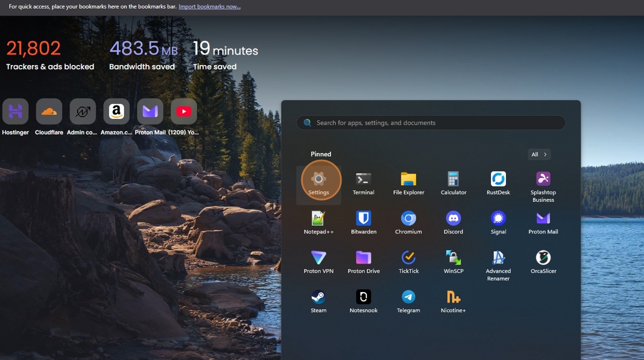644x360 pixels.
Task: Launch Telegram
Action: pyautogui.click(x=408, y=302)
